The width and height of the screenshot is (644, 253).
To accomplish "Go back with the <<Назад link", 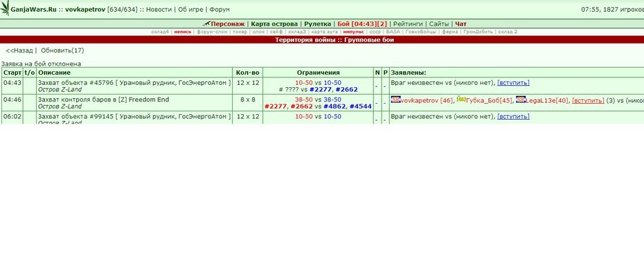I will (x=19, y=50).
